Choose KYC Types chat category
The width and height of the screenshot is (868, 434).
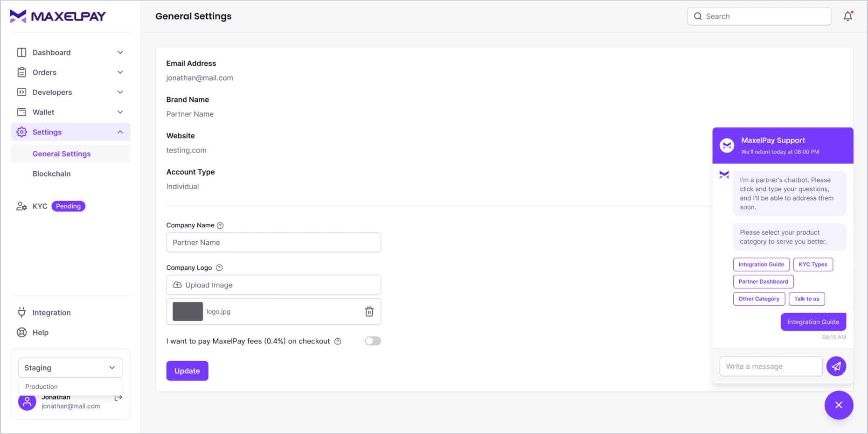[812, 264]
